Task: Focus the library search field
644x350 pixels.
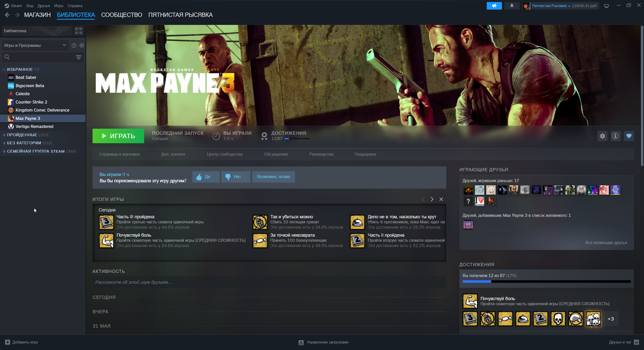Action: pyautogui.click(x=43, y=57)
